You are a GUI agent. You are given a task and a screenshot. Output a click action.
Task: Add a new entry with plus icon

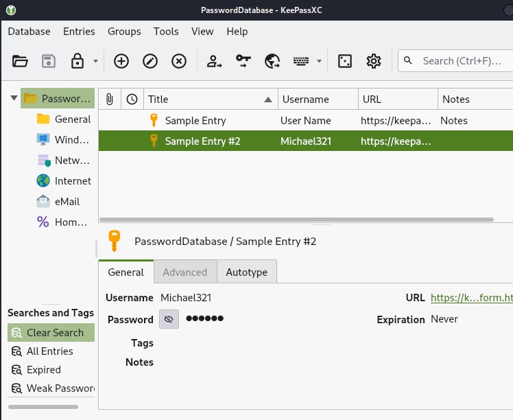121,61
